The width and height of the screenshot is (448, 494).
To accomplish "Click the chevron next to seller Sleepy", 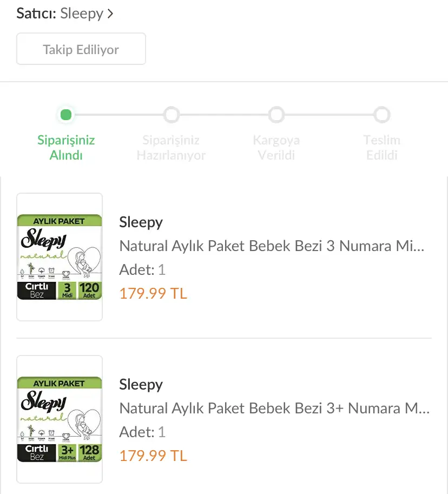I will 110,14.
